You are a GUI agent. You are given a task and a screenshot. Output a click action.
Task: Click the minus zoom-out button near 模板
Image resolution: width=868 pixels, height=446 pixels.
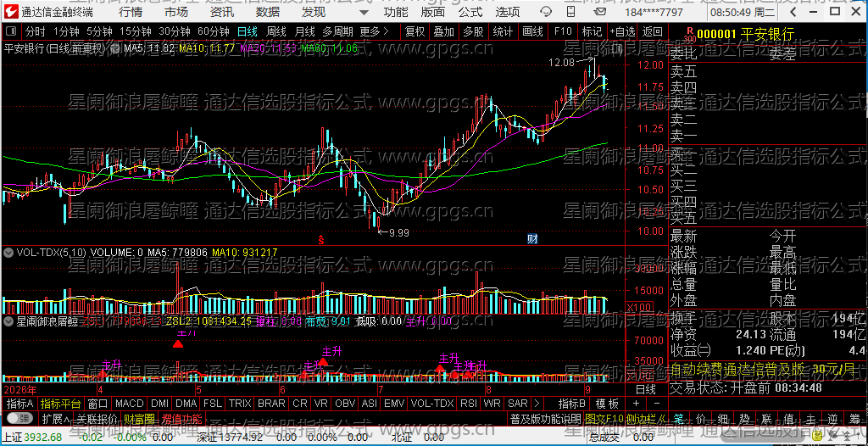coord(657,404)
